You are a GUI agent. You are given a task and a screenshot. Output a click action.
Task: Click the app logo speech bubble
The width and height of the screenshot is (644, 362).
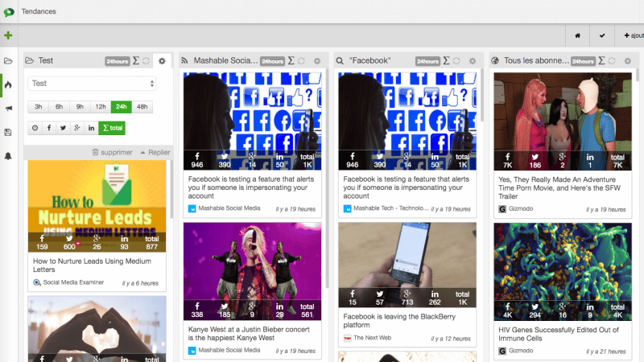tap(9, 12)
